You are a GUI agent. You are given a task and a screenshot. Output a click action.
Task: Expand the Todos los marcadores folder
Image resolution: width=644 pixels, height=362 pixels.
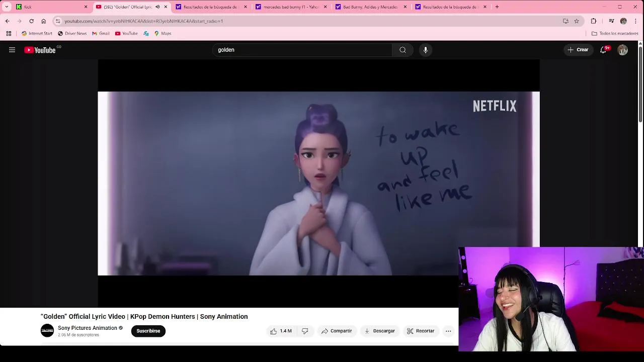coord(615,34)
